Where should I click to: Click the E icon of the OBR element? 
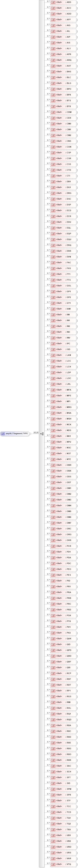[53, 465]
